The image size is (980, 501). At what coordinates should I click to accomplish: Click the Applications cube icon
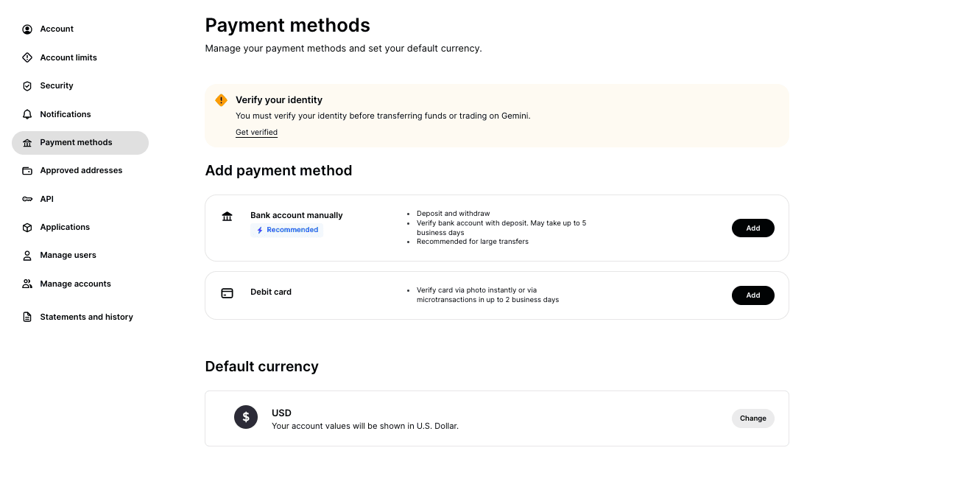coord(27,228)
